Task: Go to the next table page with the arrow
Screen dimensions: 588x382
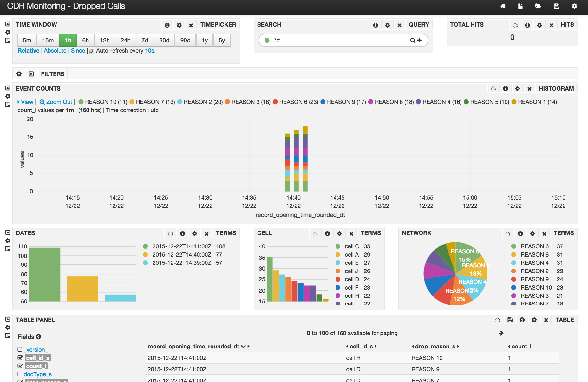Action: coord(501,333)
